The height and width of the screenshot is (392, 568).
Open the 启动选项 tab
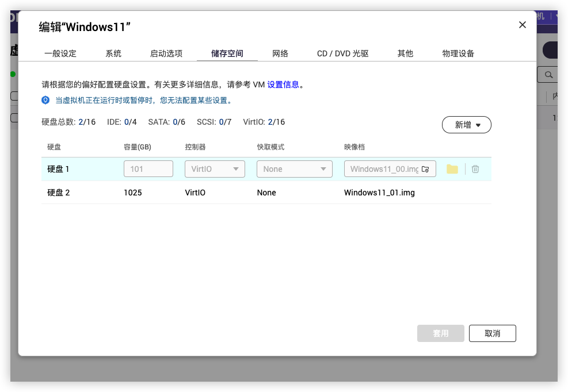click(166, 53)
